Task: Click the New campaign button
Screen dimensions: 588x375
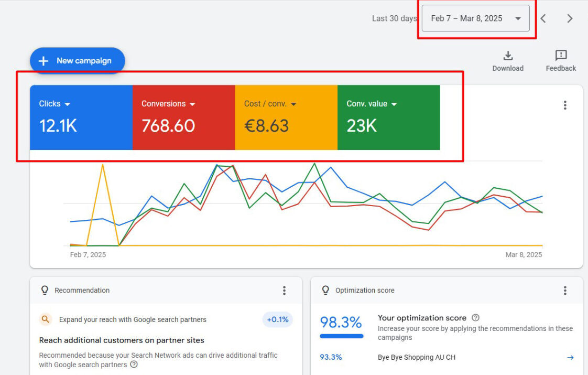Action: (77, 60)
